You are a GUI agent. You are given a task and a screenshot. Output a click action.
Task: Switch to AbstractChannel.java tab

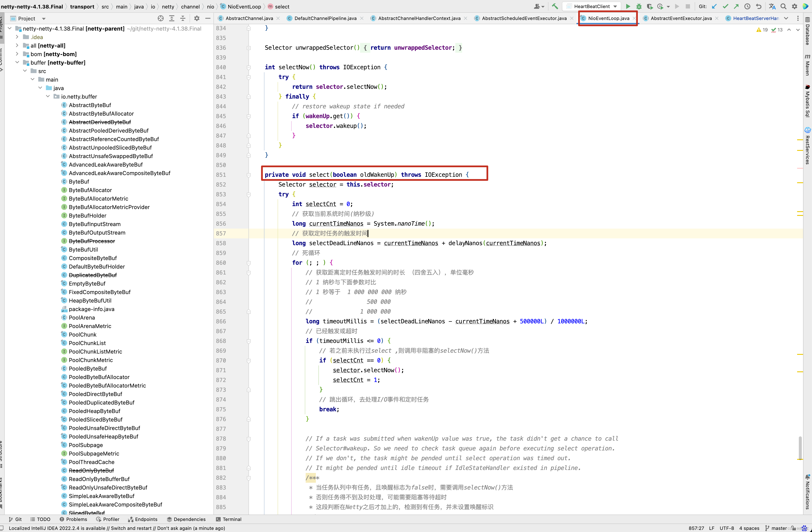point(249,18)
